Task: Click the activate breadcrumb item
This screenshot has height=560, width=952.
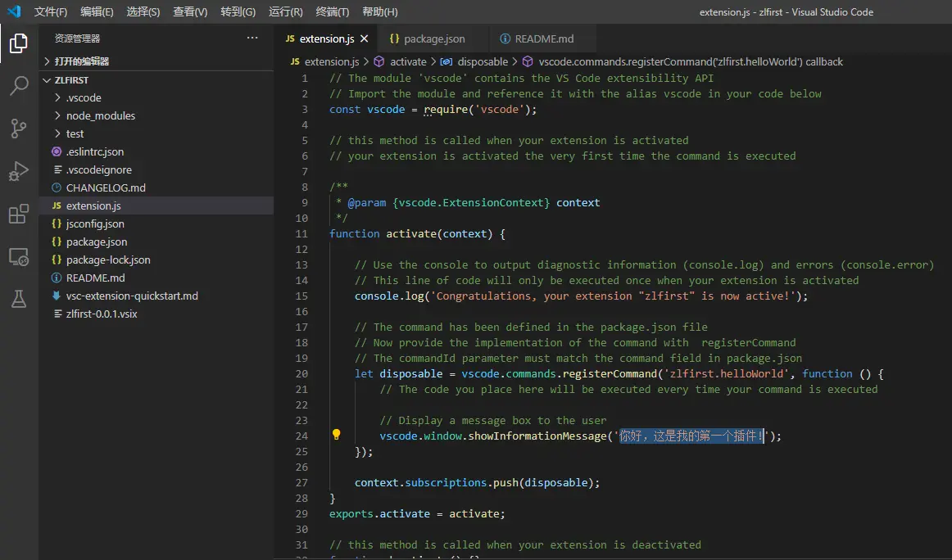Action: pos(407,61)
